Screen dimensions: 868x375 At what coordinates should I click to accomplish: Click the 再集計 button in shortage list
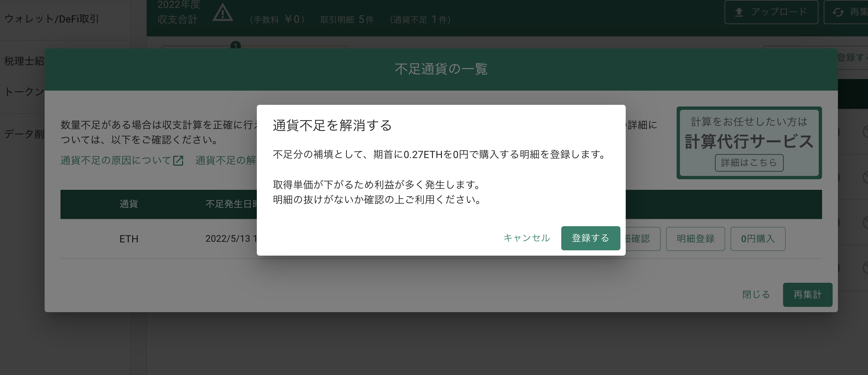pos(808,294)
